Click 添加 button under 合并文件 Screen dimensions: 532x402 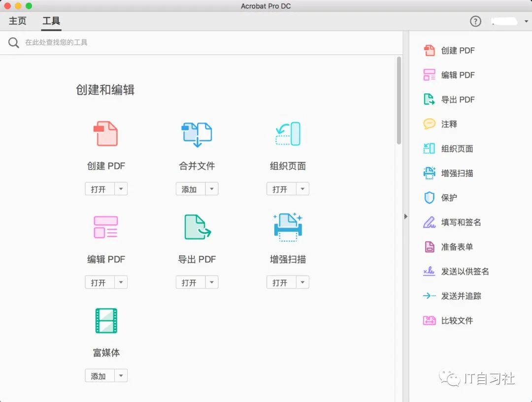point(190,189)
